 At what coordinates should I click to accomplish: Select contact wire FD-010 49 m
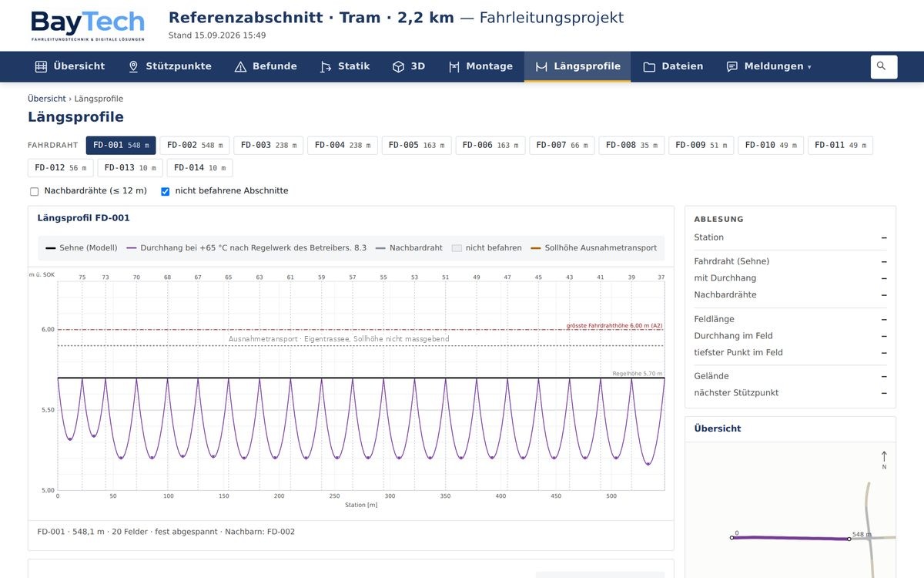click(x=771, y=145)
